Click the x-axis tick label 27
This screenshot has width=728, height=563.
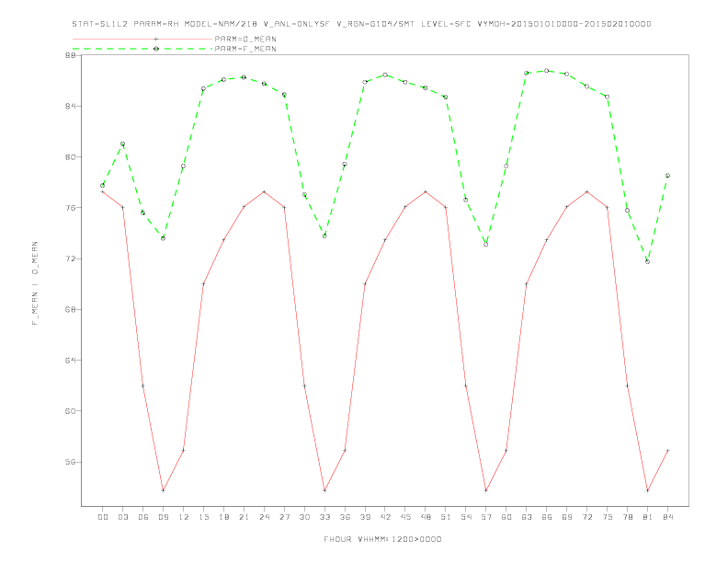(284, 517)
